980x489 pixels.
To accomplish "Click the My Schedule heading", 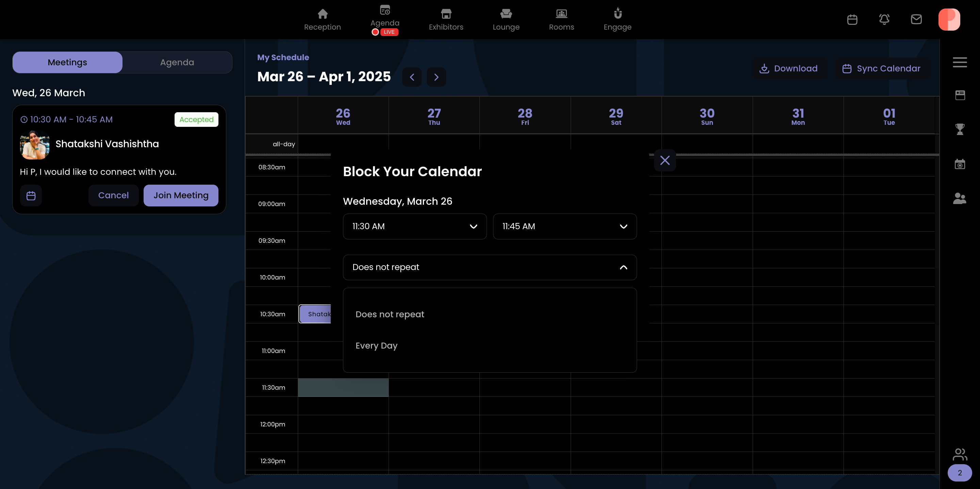I will pos(283,57).
